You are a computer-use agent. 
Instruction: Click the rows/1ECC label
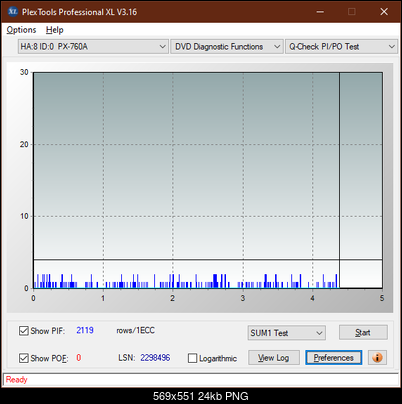tap(135, 330)
